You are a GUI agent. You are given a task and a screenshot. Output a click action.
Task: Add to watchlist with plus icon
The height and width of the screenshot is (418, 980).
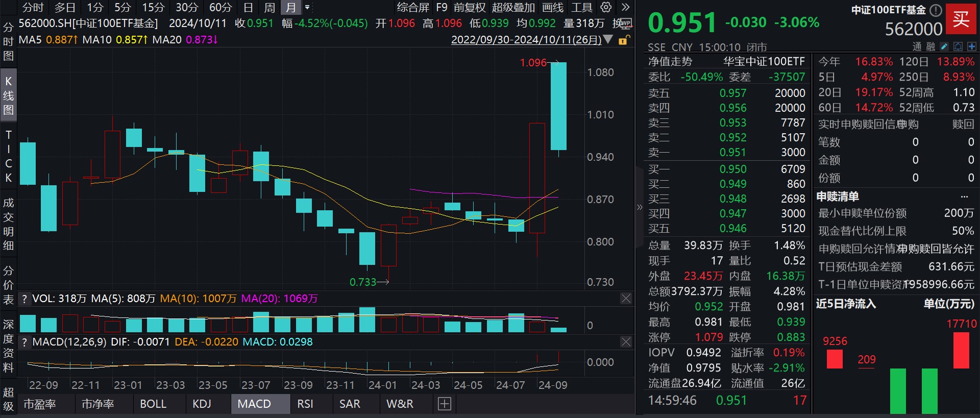pos(971,46)
